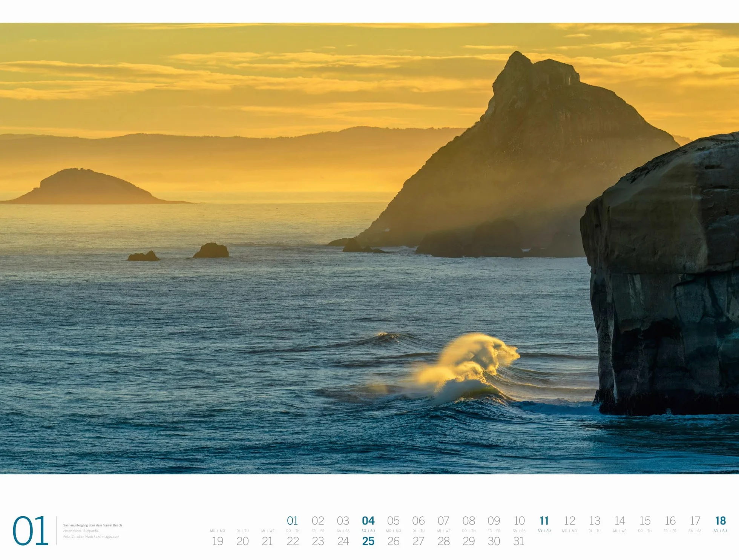Viewport: 739px width, 560px height.
Task: Click calendar date 07
Action: (443, 521)
